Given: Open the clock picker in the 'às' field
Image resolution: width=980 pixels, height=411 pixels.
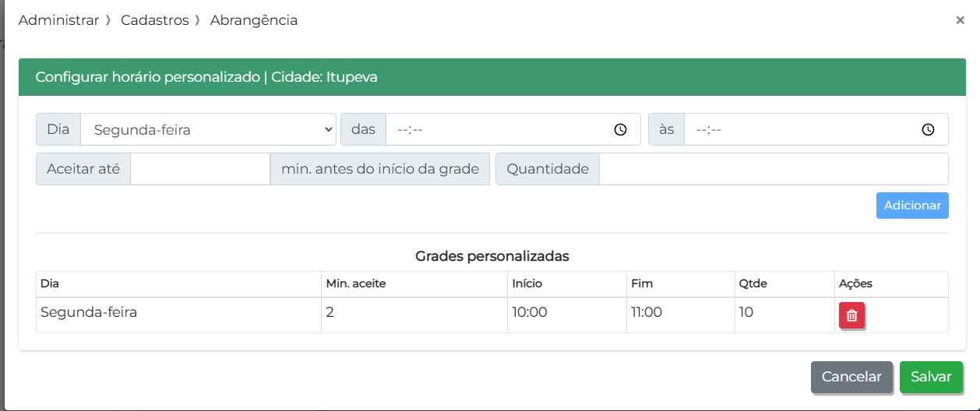Looking at the screenshot, I should [x=928, y=130].
